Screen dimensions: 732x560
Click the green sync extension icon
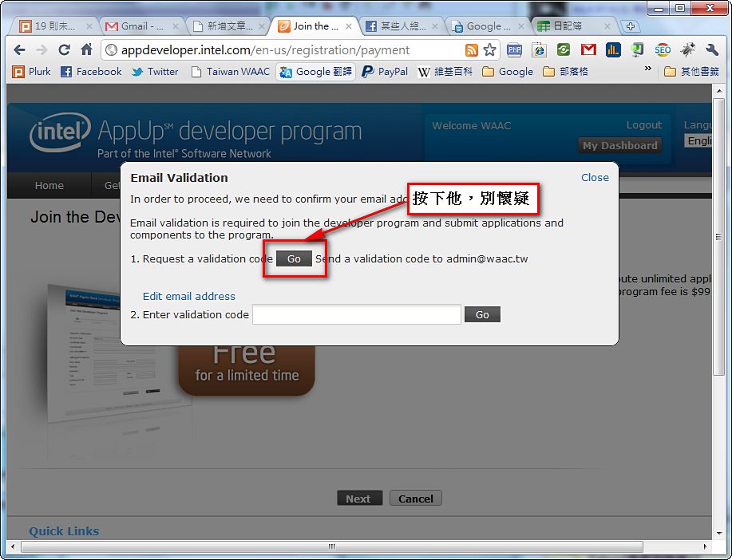click(564, 49)
